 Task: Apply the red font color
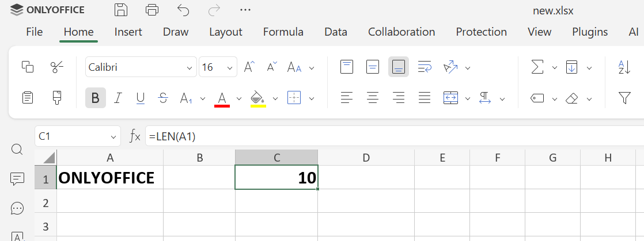pyautogui.click(x=222, y=99)
